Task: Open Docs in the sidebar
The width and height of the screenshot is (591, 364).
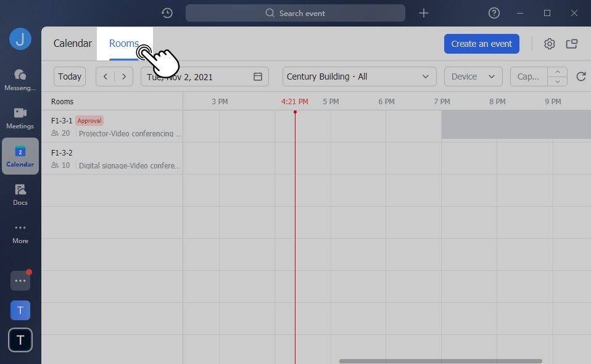Action: click(20, 194)
